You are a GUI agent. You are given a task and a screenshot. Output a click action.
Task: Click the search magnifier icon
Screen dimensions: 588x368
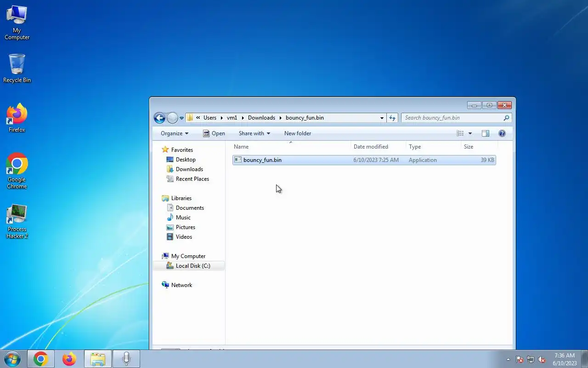coord(506,118)
